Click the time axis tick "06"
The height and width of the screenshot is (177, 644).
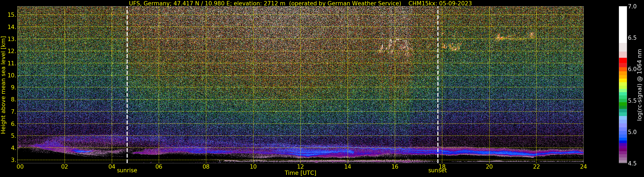pos(159,166)
